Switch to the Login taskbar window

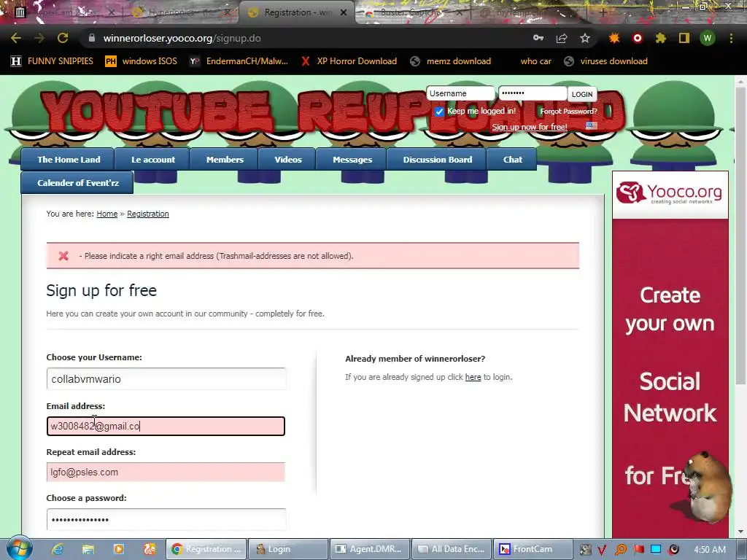287,549
